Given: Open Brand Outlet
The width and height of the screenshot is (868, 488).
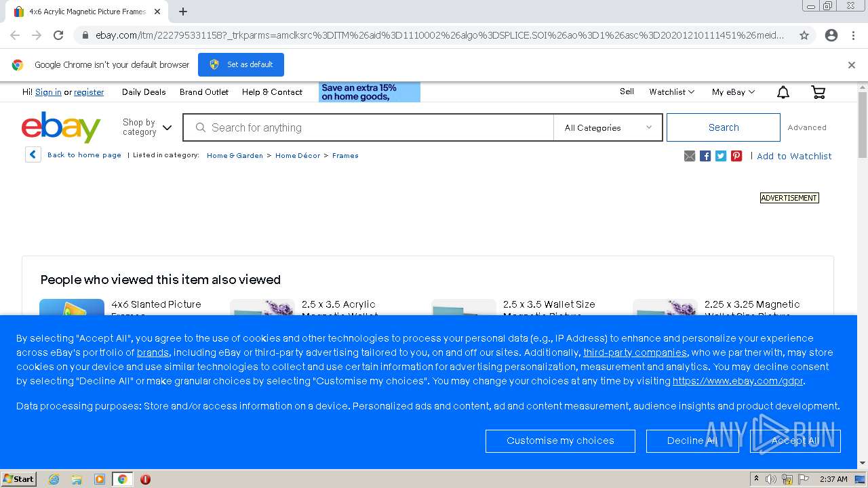Looking at the screenshot, I should (x=204, y=92).
